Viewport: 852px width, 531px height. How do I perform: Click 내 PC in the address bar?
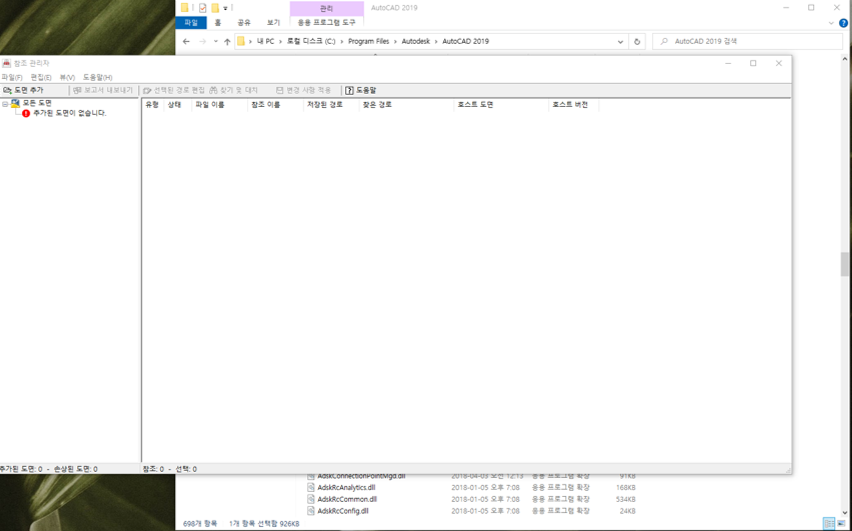266,41
